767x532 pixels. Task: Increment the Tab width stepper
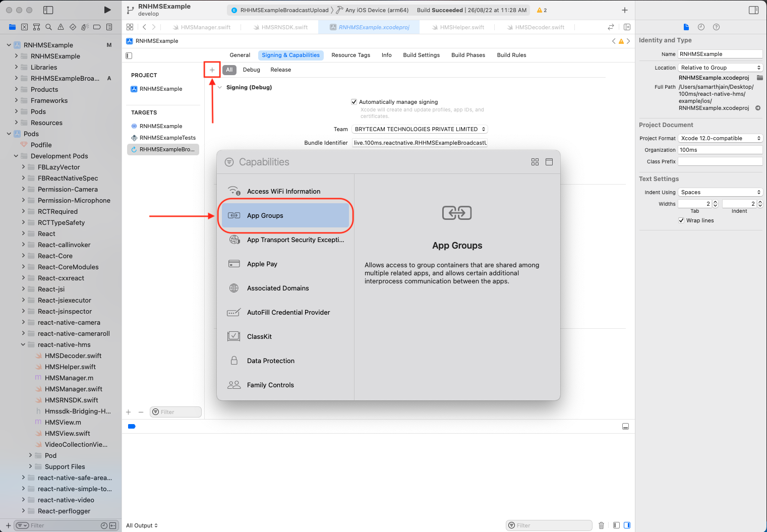point(715,202)
